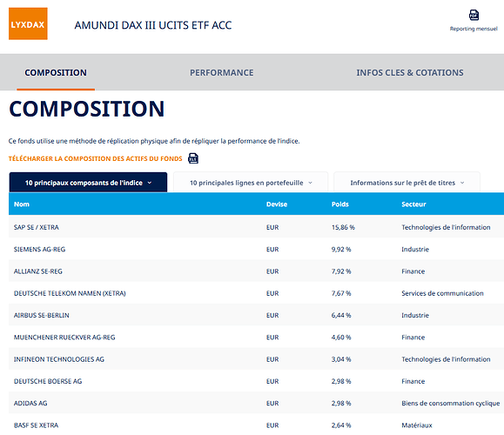Viewport: 504px width, 435px height.
Task: Click the orange LYXDAX logo
Action: pyautogui.click(x=28, y=23)
